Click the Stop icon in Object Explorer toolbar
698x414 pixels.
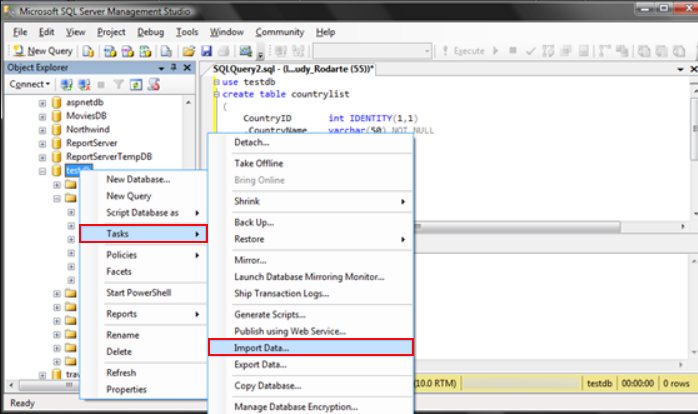101,84
